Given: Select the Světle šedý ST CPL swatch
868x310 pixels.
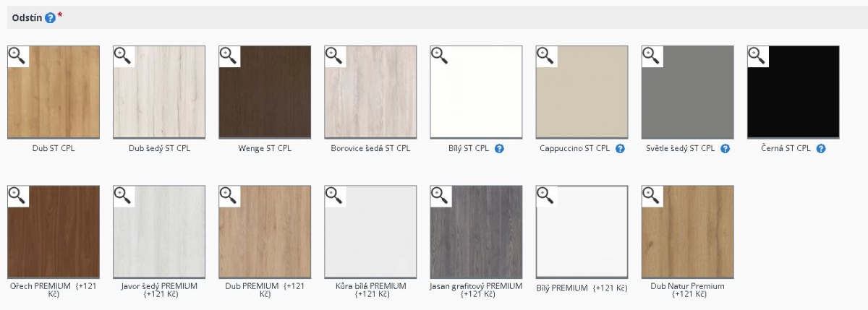Looking at the screenshot, I should tap(687, 92).
